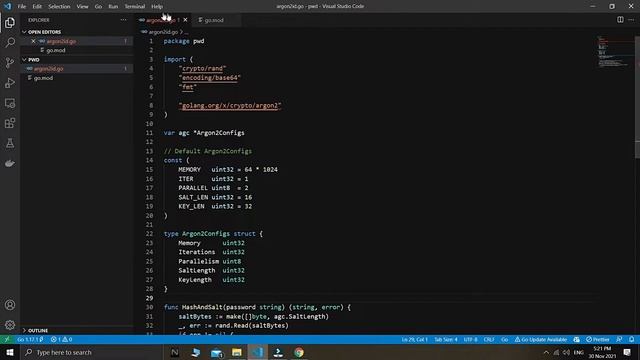Open the Explorer view in activity bar
The width and height of the screenshot is (640, 360).
pyautogui.click(x=10, y=22)
